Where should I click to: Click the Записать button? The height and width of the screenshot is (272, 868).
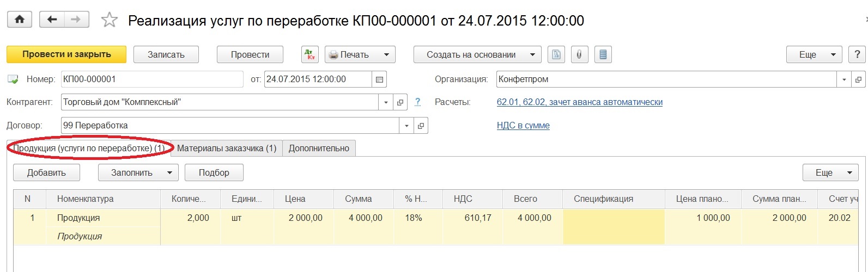pos(166,54)
